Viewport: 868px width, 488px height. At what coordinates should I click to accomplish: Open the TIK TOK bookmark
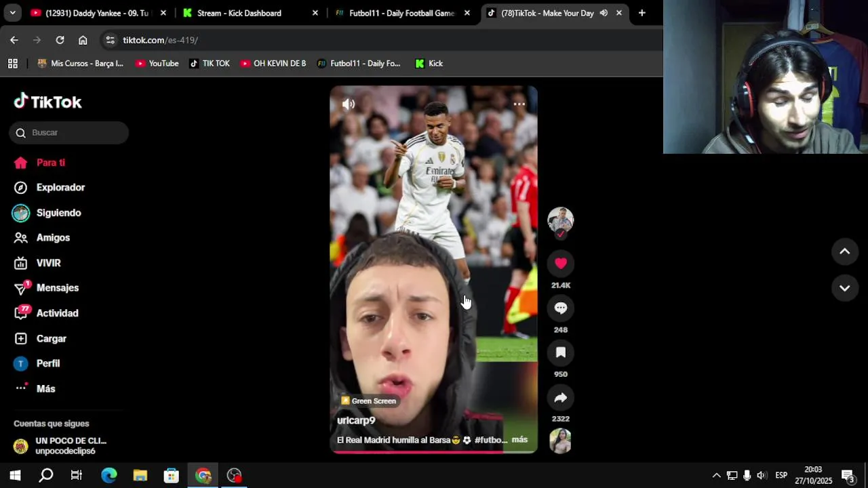(x=210, y=64)
